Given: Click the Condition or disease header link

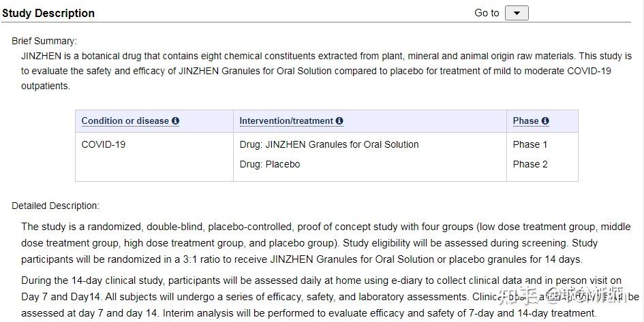Looking at the screenshot, I should 125,121.
